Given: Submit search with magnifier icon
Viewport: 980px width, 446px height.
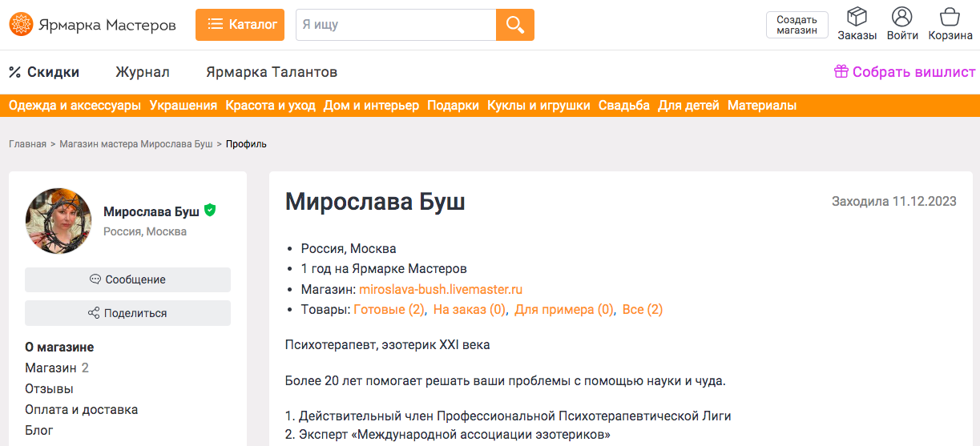Looking at the screenshot, I should pos(515,25).
